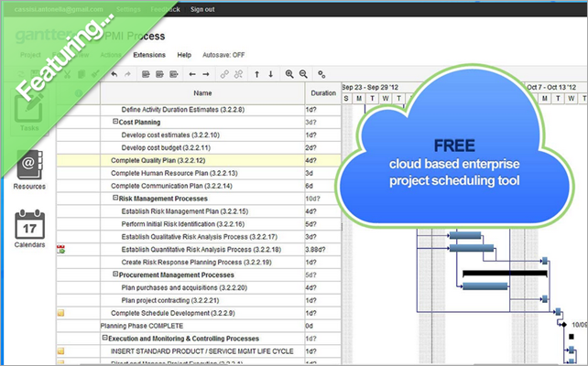This screenshot has width=588, height=366.
Task: Click the note icon beside INSERT STANDARD PRODUCT row
Action: pos(60,351)
